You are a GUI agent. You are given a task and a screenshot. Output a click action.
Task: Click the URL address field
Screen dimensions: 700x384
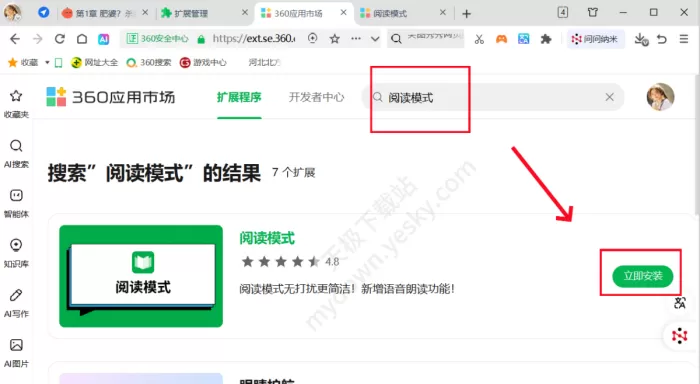pos(254,39)
